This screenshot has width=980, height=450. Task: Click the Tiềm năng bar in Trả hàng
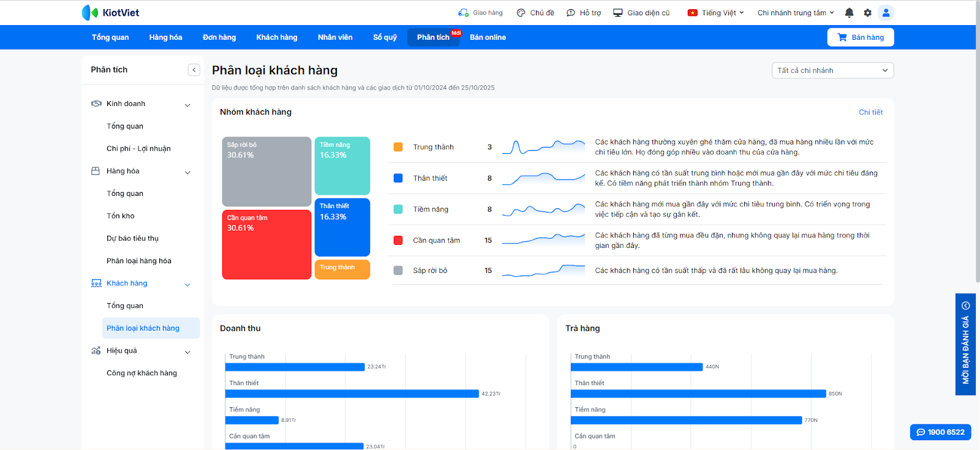[x=687, y=420]
